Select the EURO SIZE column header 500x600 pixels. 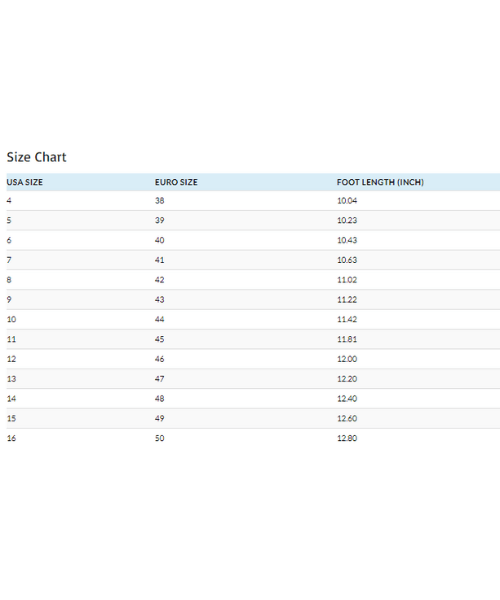point(176,182)
